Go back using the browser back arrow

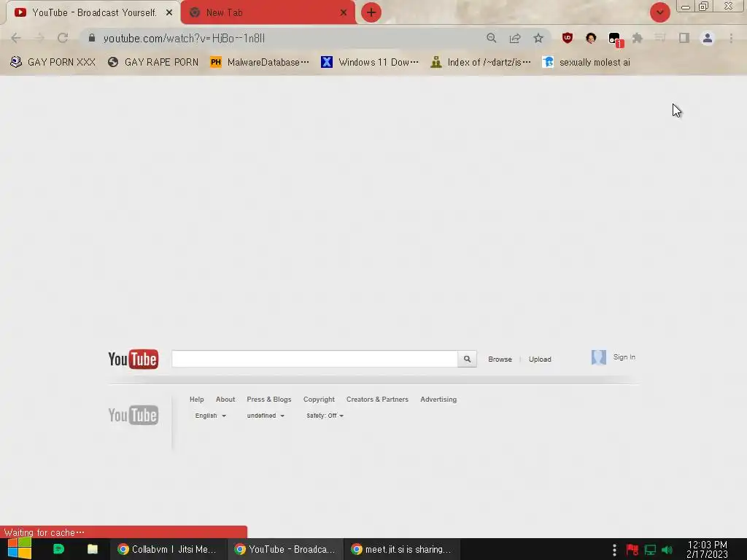point(16,38)
